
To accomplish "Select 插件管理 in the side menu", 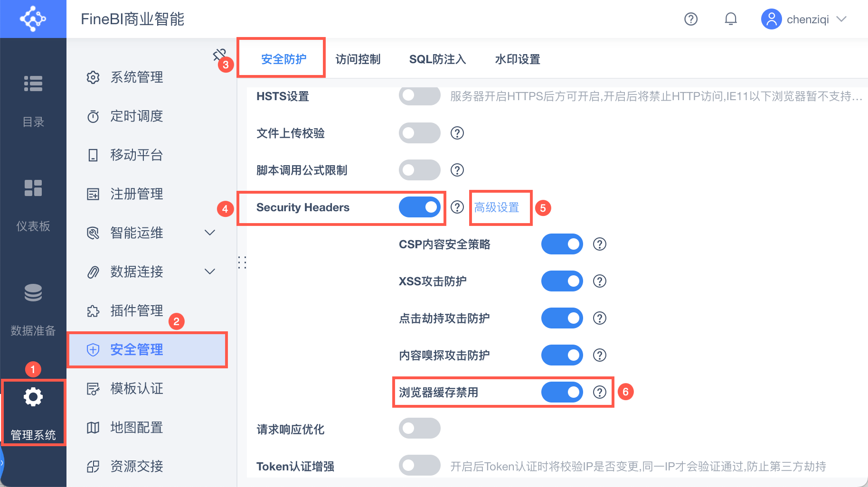I will pyautogui.click(x=137, y=310).
